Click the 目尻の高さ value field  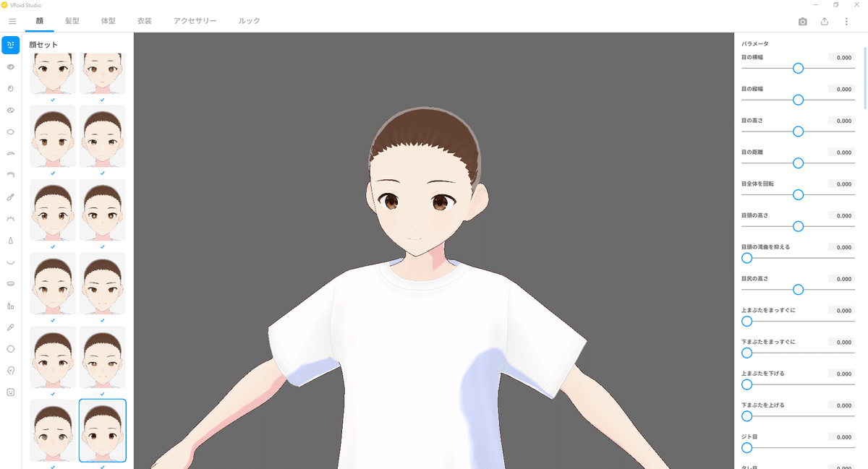[841, 279]
